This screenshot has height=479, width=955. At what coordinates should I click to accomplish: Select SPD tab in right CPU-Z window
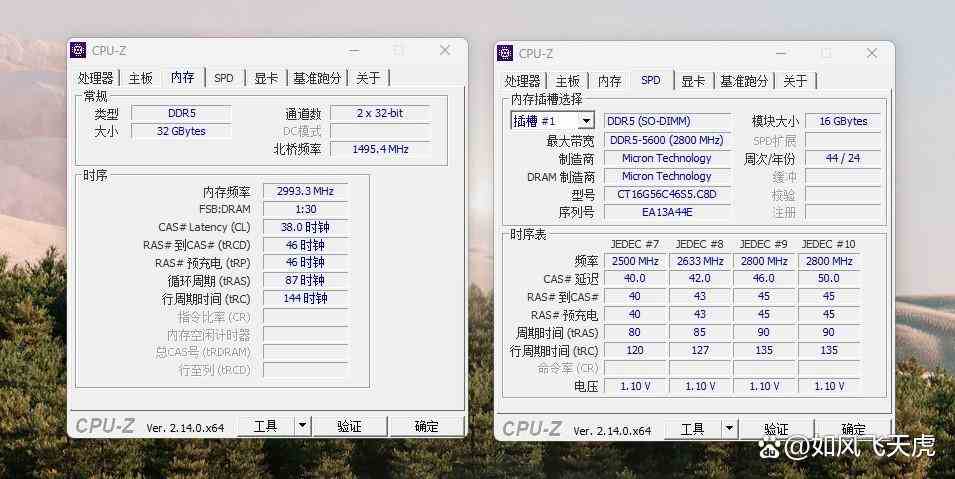coord(650,80)
